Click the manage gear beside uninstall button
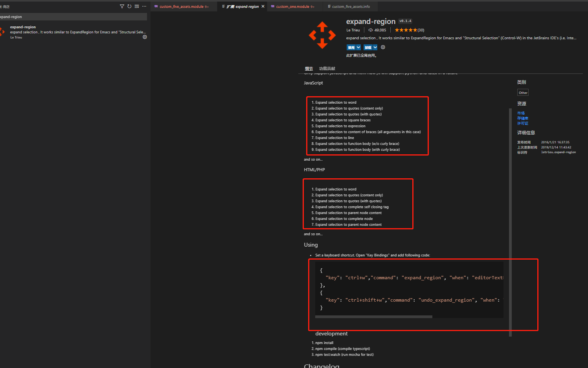The image size is (588, 368). click(x=383, y=47)
